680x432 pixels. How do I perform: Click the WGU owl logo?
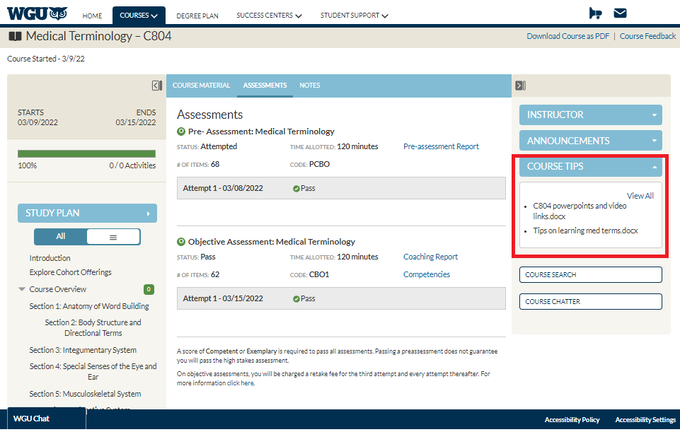pyautogui.click(x=37, y=15)
